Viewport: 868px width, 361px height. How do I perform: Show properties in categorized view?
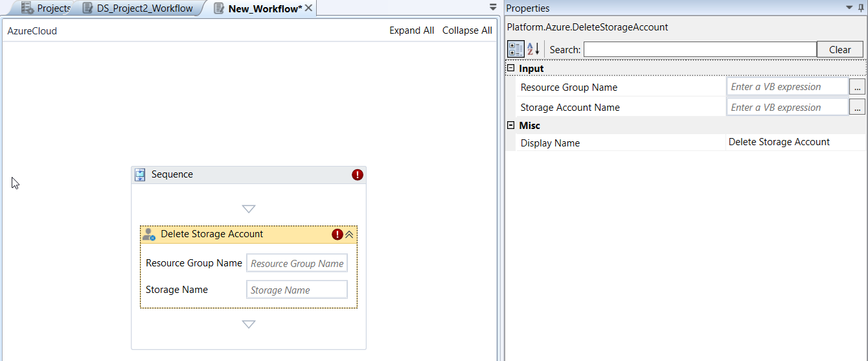click(x=516, y=49)
